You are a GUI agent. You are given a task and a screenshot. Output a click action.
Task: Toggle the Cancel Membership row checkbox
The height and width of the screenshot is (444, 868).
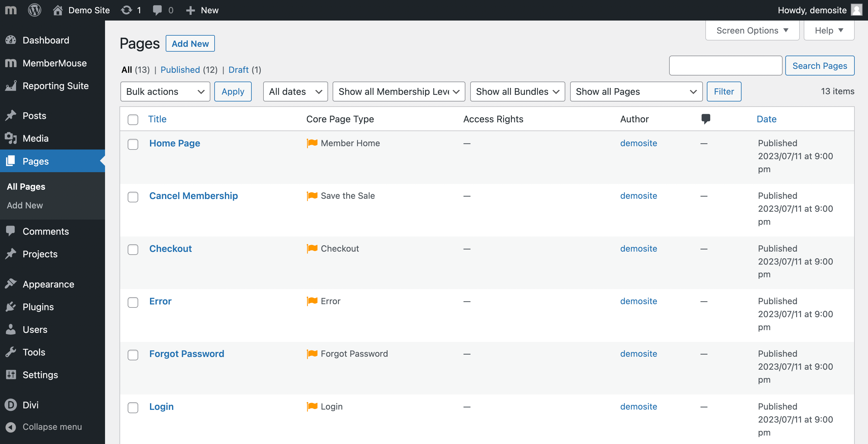pos(133,197)
